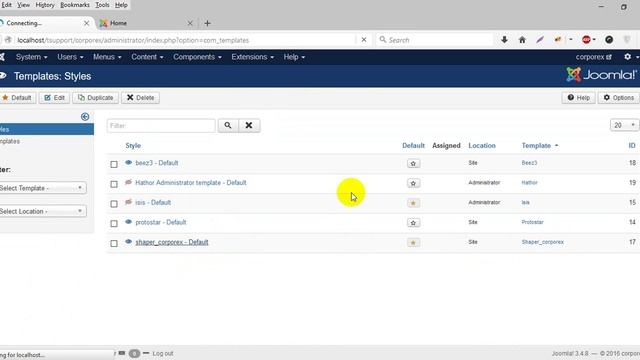640x360 pixels.
Task: Click the purple feather toolbar icon
Action: coord(540,40)
